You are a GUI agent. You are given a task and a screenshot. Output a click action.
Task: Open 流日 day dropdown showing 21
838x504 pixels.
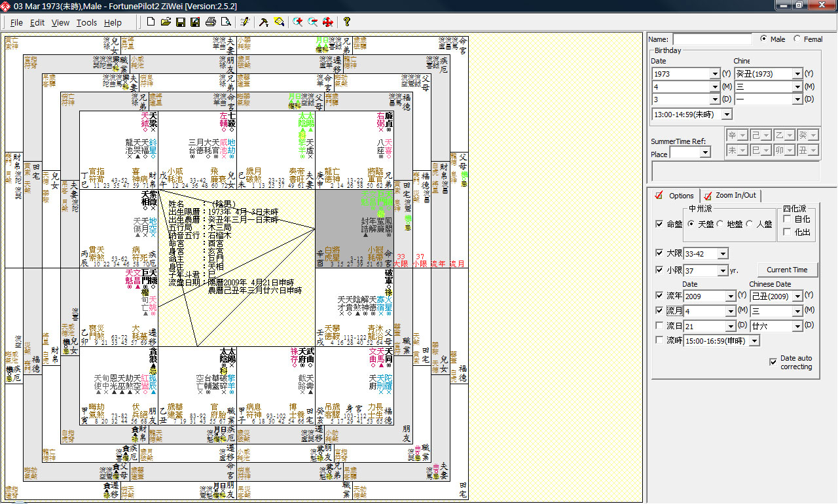731,326
